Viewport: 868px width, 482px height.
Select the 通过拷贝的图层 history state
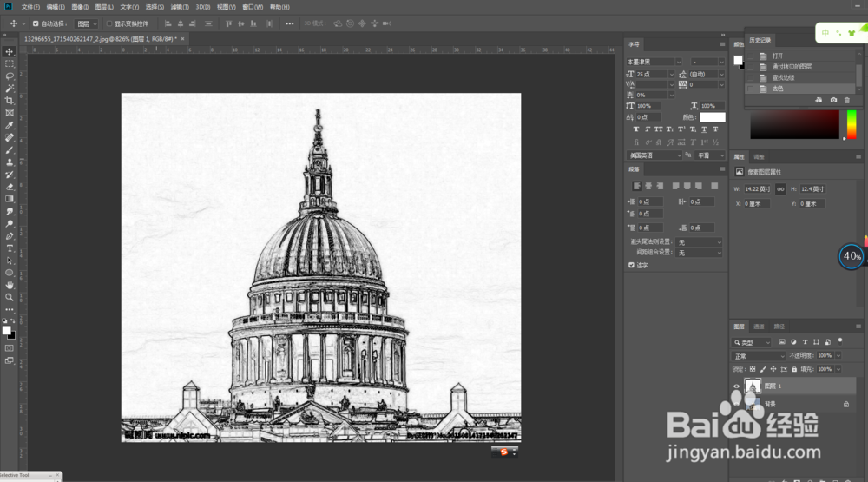click(801, 67)
